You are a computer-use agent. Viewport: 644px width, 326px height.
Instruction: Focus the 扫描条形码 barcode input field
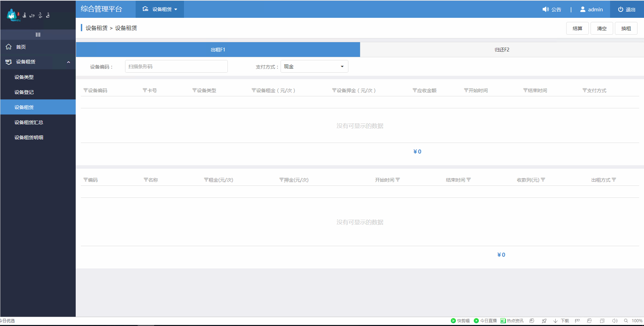[176, 67]
